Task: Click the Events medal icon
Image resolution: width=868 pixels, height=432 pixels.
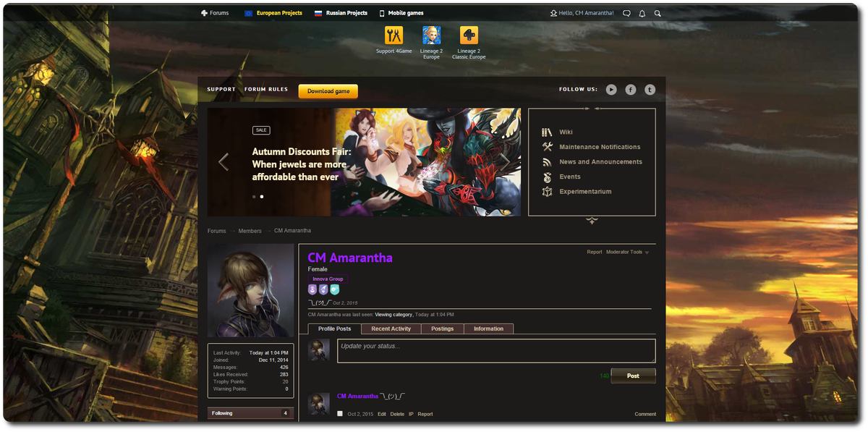Action: pyautogui.click(x=547, y=177)
